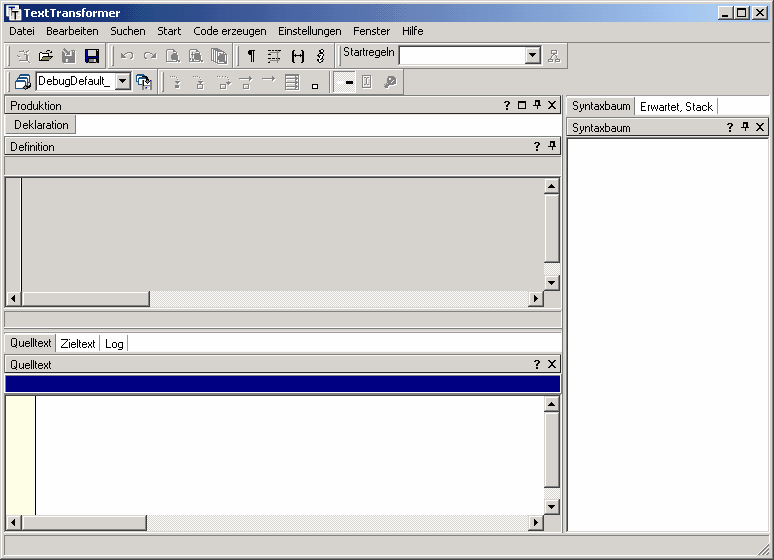Click inside the white Quelltext text area

289,455
